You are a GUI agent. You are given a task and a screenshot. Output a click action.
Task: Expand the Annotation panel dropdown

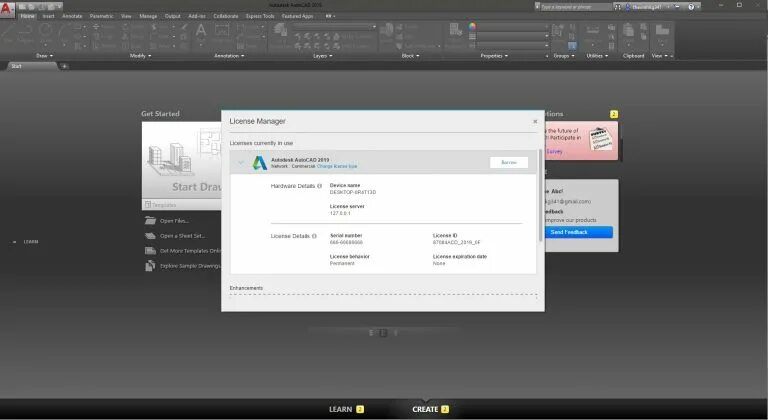click(229, 56)
